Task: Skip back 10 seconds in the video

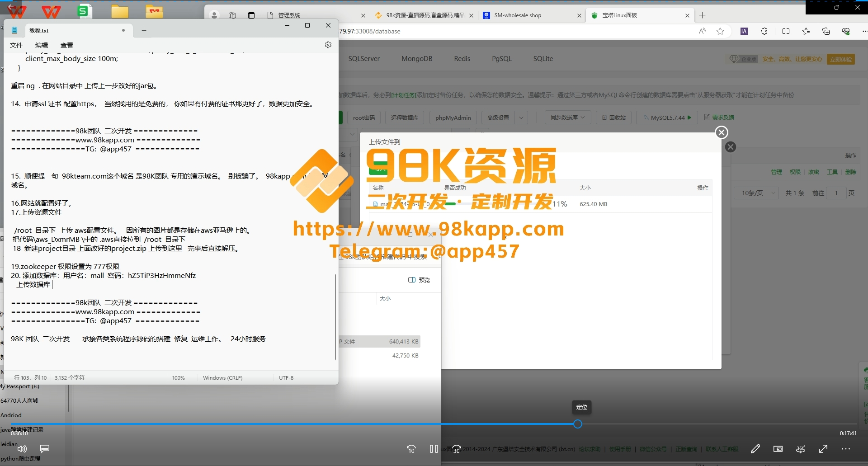Action: click(411, 449)
